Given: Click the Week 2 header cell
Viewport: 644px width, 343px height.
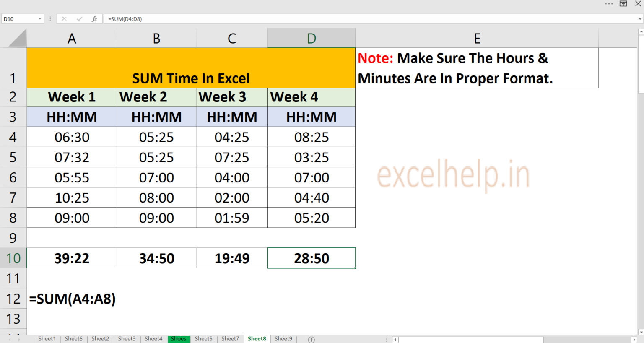Looking at the screenshot, I should (x=156, y=97).
